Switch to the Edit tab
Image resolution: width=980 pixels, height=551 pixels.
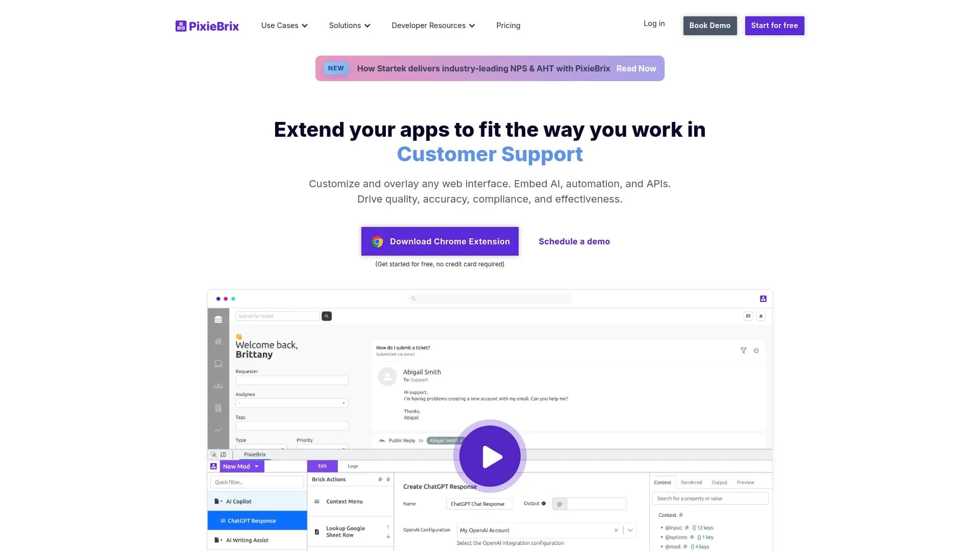pyautogui.click(x=323, y=466)
